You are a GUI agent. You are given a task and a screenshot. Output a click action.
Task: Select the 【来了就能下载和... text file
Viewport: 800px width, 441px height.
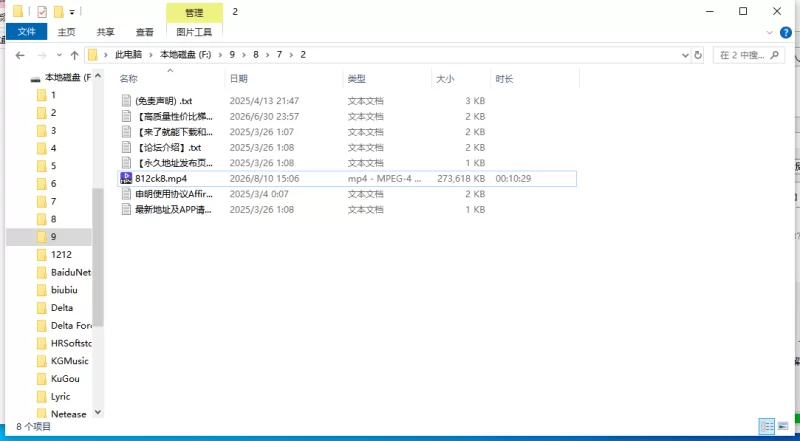point(173,132)
